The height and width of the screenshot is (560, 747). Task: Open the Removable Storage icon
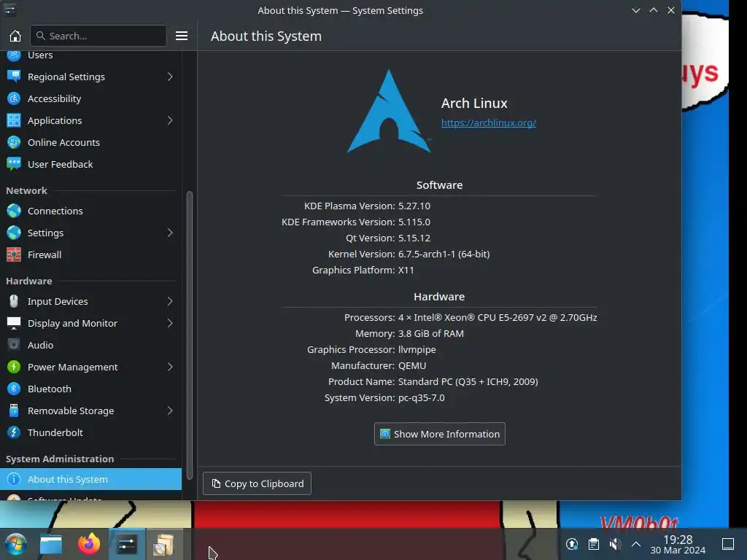(x=14, y=411)
